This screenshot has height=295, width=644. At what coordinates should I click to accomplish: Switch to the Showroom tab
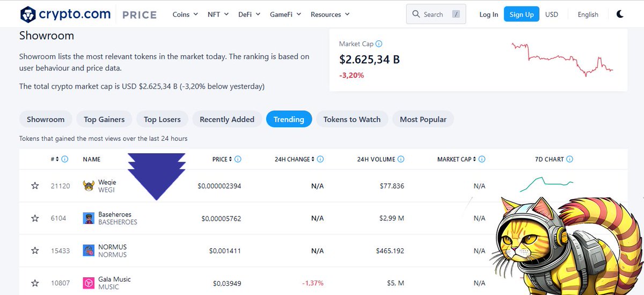click(46, 119)
